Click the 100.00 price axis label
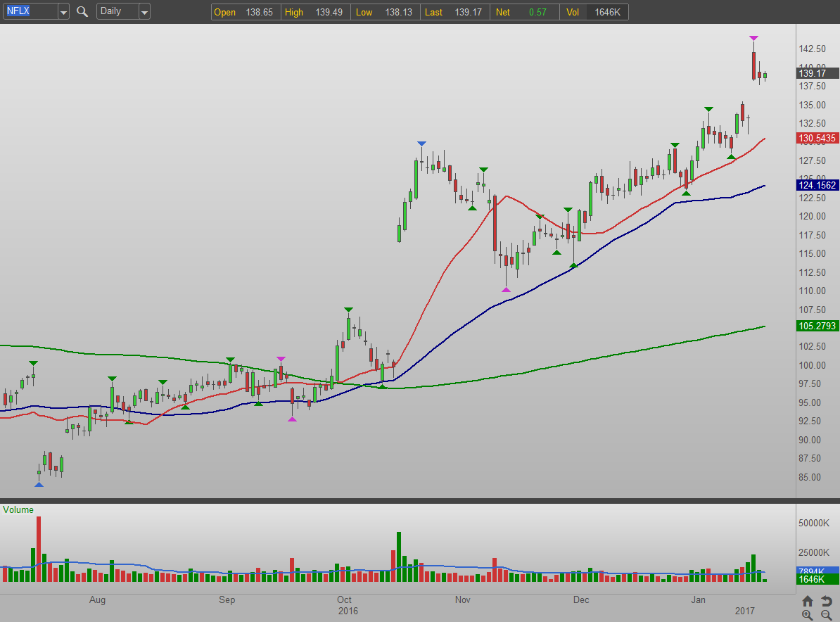Image resolution: width=840 pixels, height=622 pixels. [x=812, y=365]
